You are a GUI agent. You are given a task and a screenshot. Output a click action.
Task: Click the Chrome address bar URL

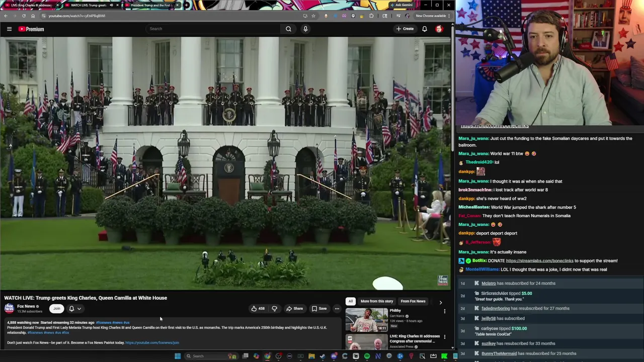[77, 16]
